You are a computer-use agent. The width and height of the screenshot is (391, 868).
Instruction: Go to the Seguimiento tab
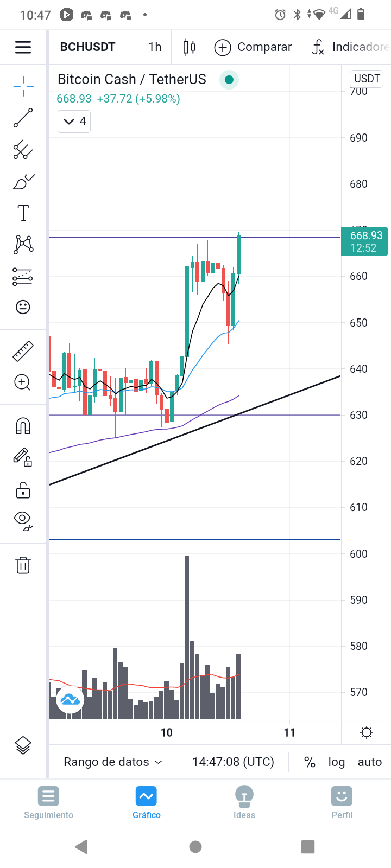(48, 802)
